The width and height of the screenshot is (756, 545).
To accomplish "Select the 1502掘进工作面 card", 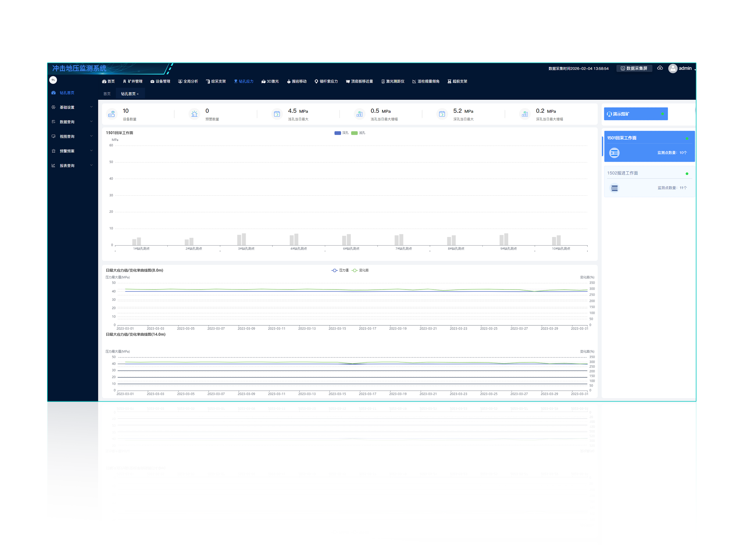I will tap(649, 181).
